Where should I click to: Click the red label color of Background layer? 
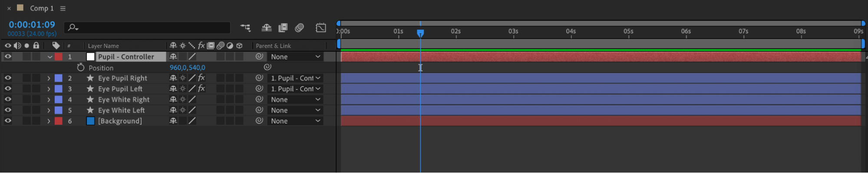[x=58, y=121]
